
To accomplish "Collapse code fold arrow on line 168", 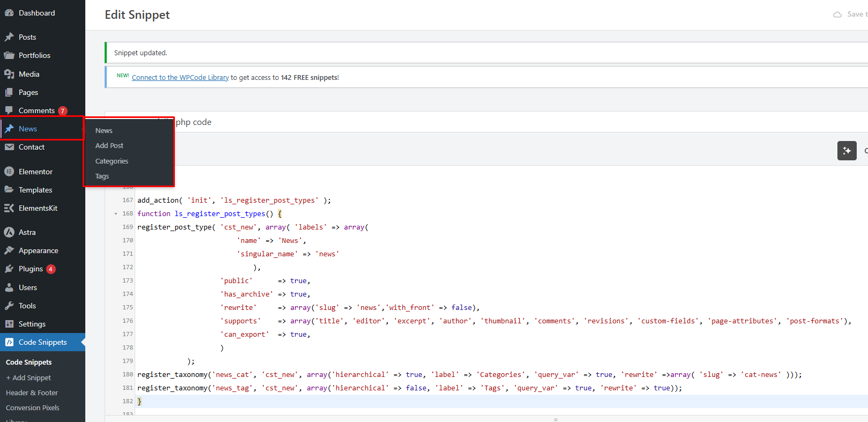I will 116,214.
